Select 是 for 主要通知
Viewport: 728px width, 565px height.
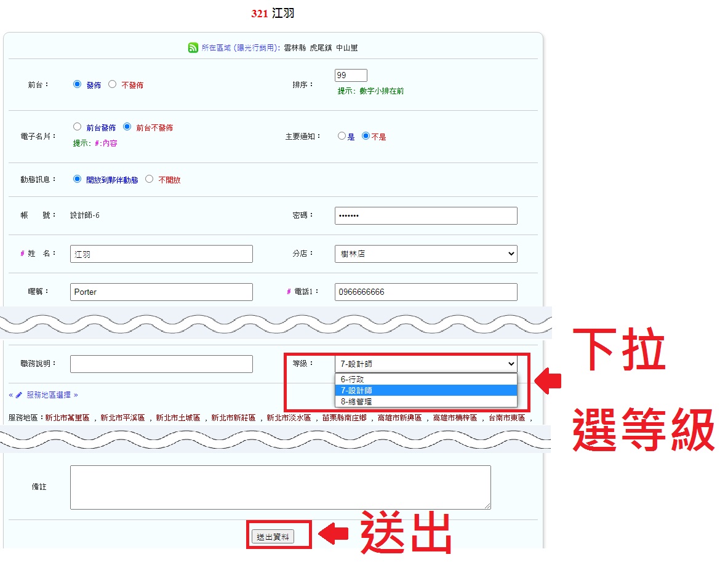[x=342, y=136]
